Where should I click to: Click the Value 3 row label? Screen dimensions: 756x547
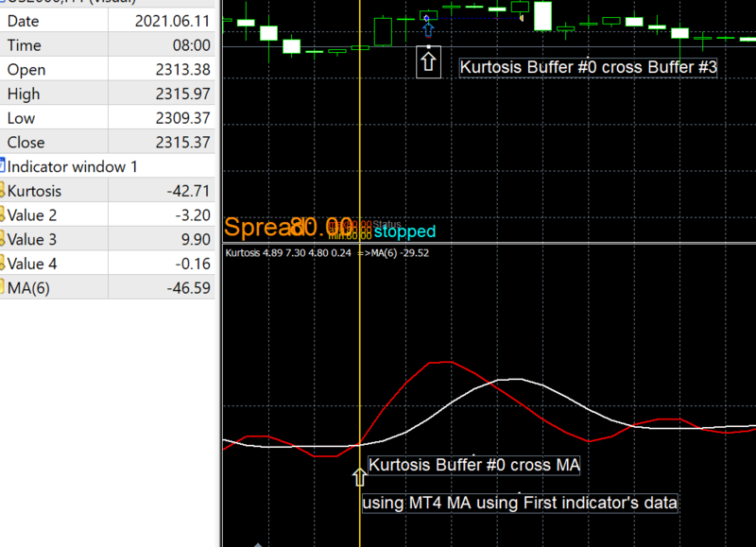tap(32, 240)
